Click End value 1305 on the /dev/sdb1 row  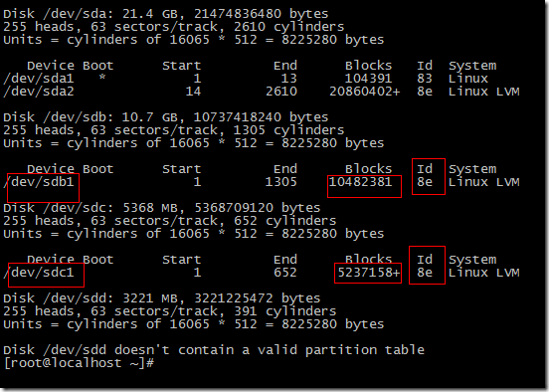(x=281, y=182)
